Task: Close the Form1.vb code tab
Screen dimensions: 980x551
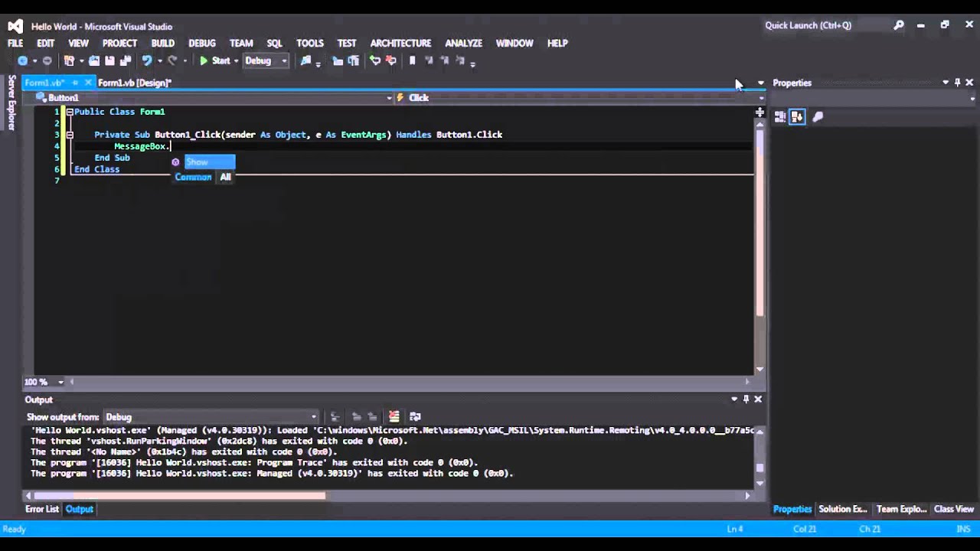Action: pos(88,83)
